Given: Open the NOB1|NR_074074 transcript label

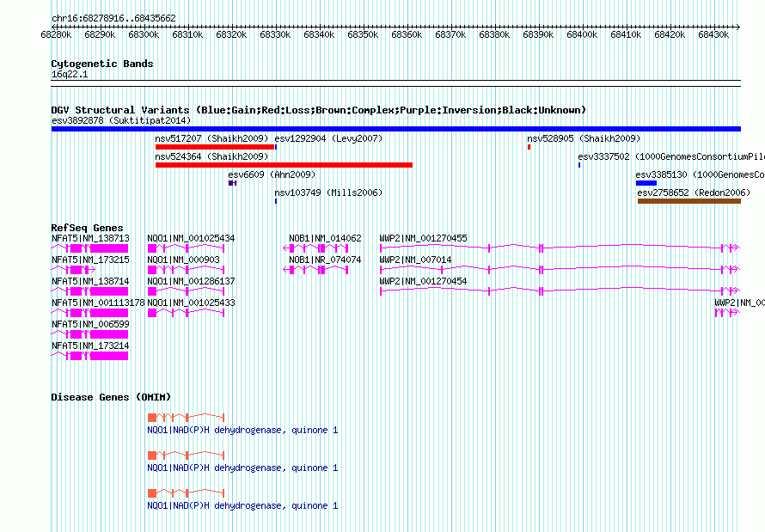Looking at the screenshot, I should tap(326, 260).
